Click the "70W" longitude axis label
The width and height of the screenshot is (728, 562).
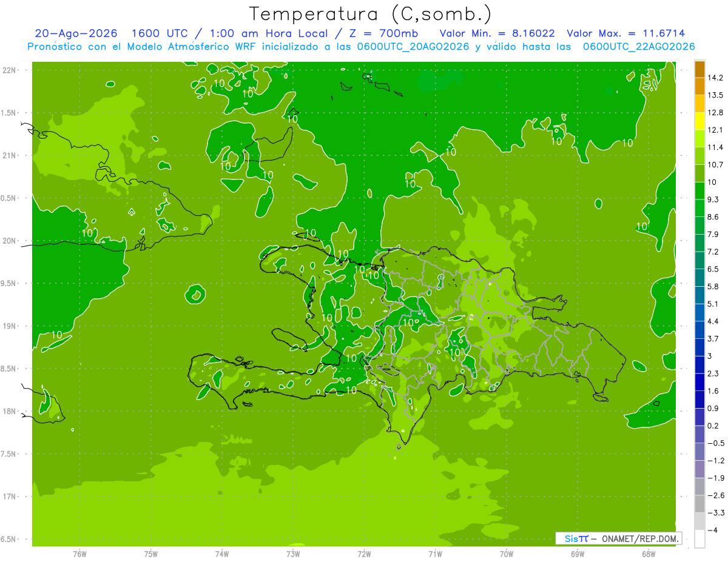507,554
